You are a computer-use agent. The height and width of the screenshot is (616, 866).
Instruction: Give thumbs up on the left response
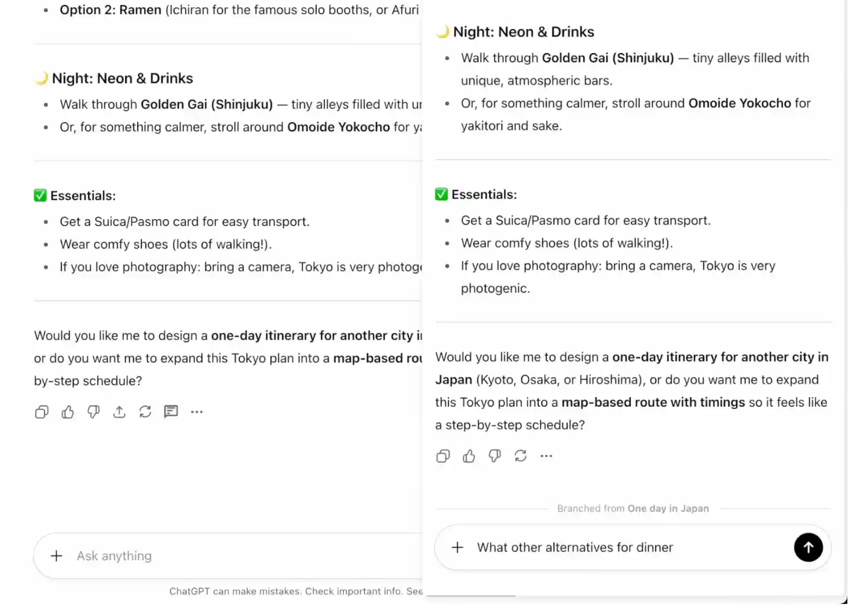(67, 411)
